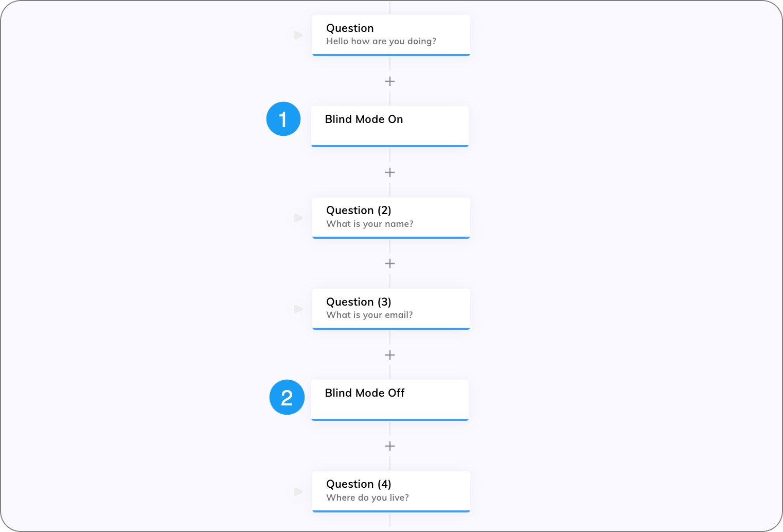
Task: Add step below Question (2) block
Action: [390, 263]
